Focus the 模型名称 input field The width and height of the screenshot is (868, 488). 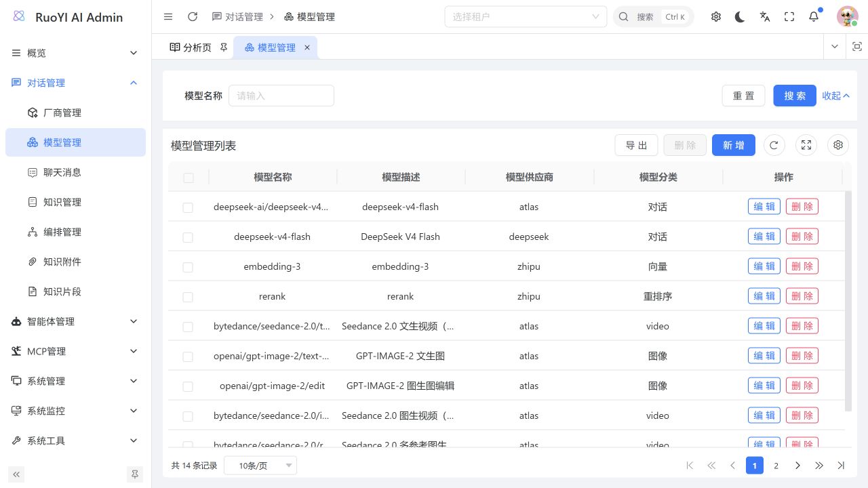tap(281, 96)
